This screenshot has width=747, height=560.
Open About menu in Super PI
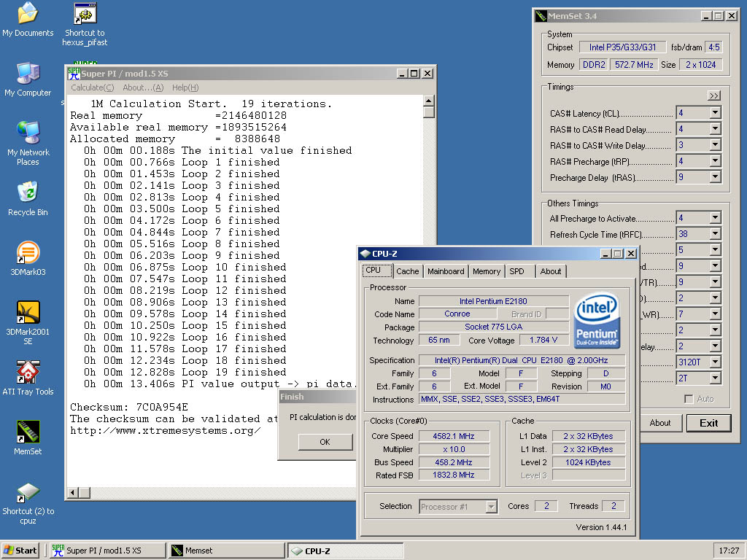click(x=143, y=87)
